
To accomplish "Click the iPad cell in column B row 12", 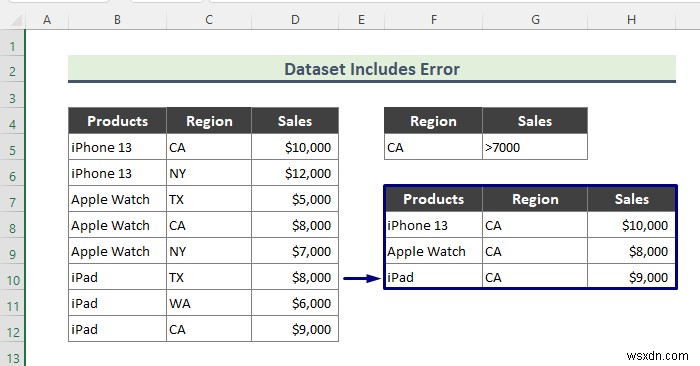I will pos(117,329).
